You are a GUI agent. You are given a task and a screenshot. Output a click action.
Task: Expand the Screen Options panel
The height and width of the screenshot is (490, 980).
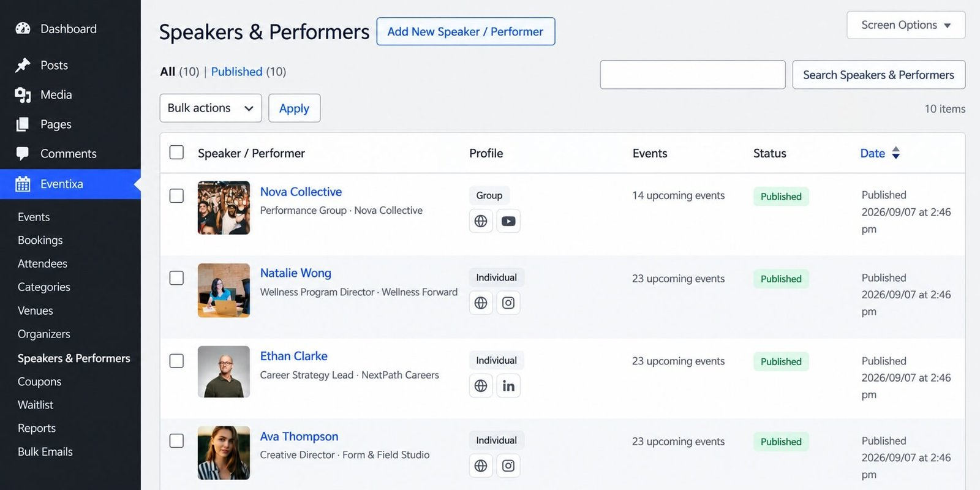pyautogui.click(x=906, y=25)
